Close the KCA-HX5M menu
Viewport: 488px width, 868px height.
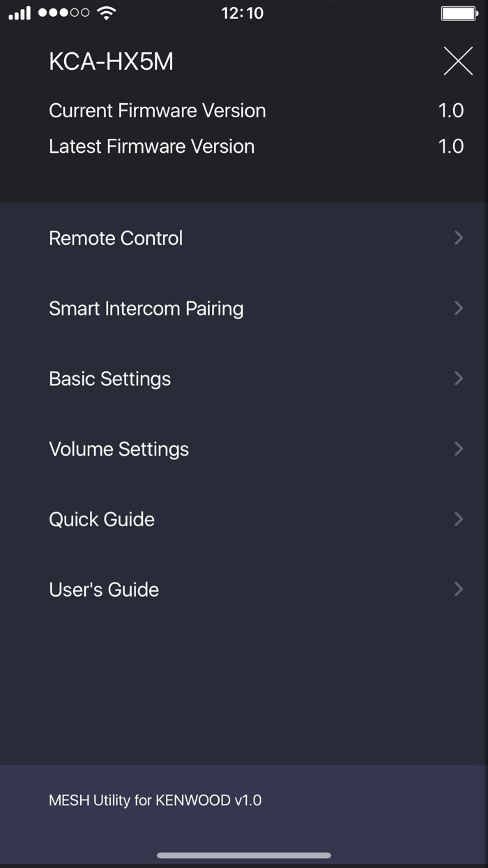click(458, 62)
